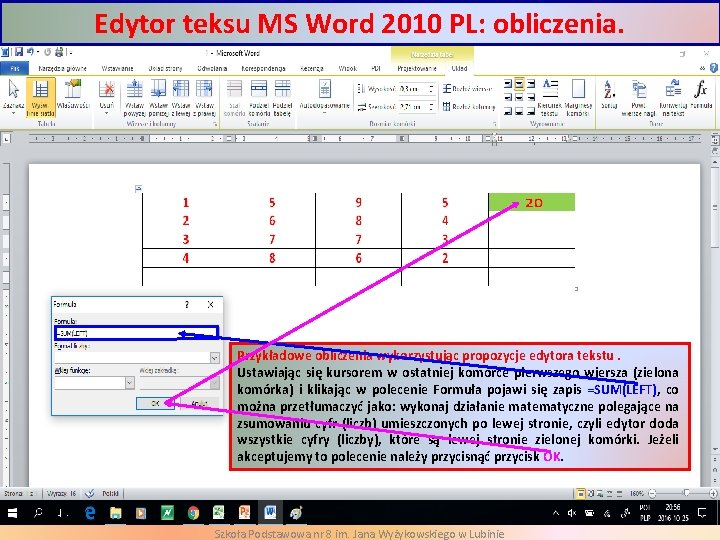The width and height of the screenshot is (720, 540).
Task: Adjust the Wysokość height spinner
Action: [431, 89]
